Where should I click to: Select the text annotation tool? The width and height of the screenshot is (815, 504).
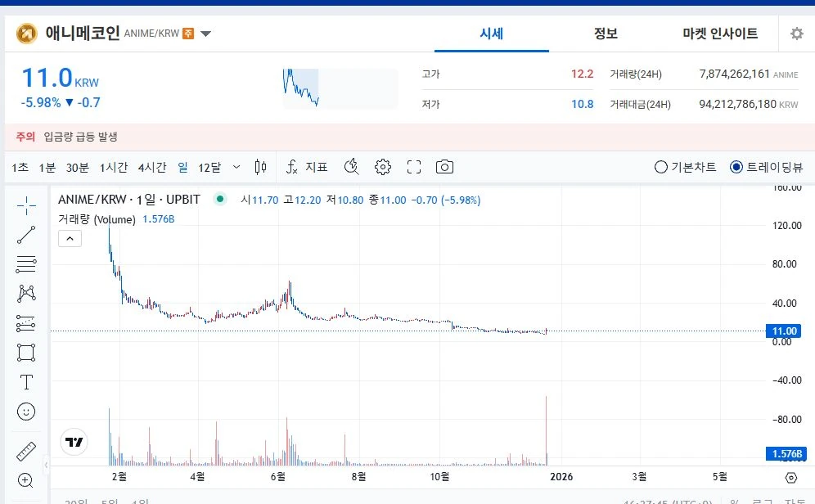(x=26, y=382)
